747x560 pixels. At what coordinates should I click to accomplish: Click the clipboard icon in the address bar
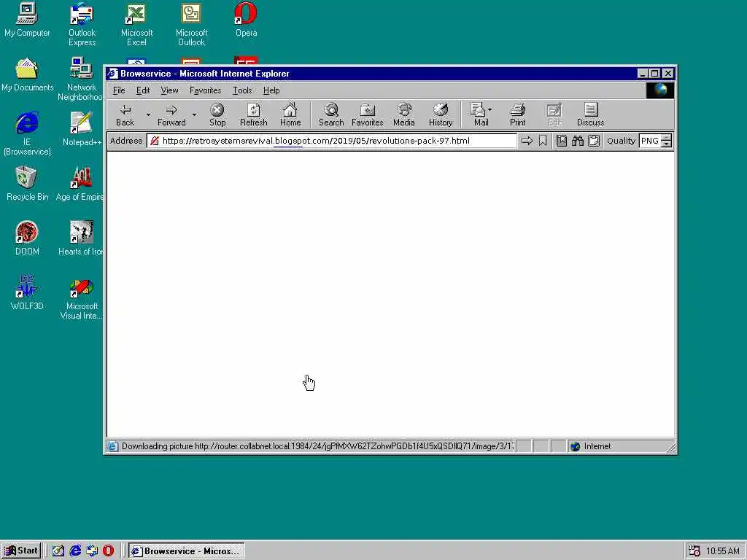pyautogui.click(x=594, y=141)
